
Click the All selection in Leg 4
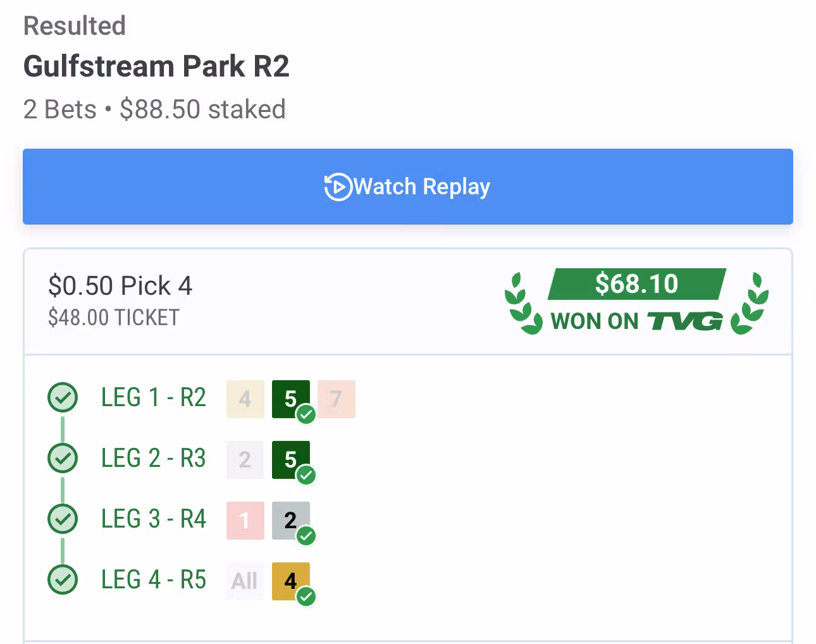point(245,581)
